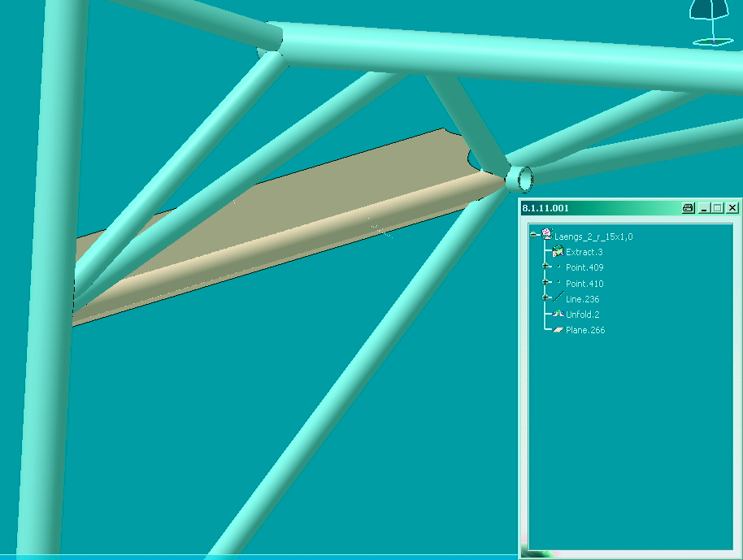The image size is (743, 560).
Task: Click the Line.236 line icon
Action: point(558,297)
